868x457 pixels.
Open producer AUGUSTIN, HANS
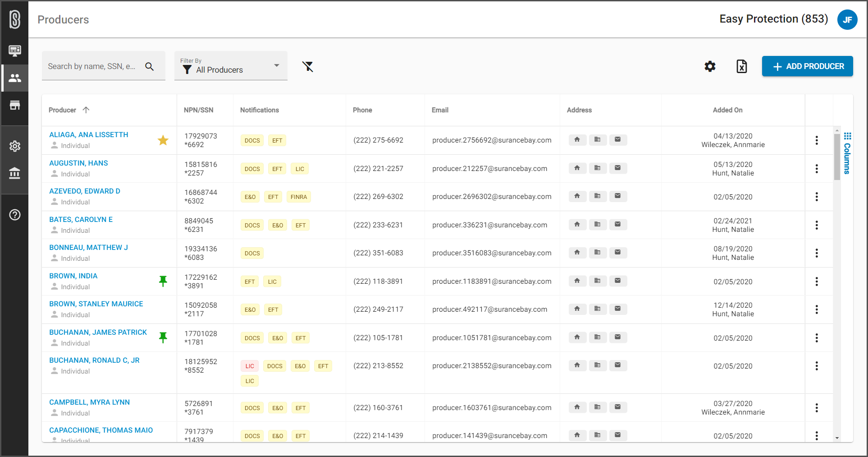[x=78, y=163]
